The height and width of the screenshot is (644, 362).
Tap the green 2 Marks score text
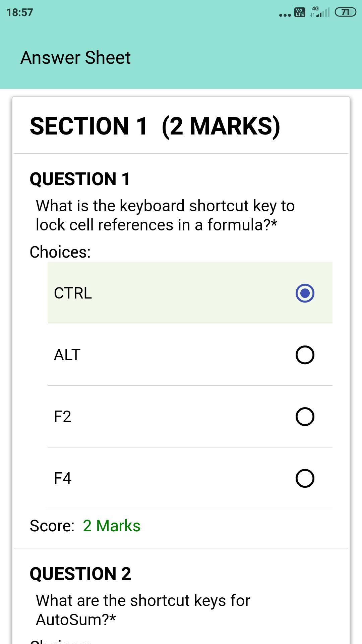point(112,526)
